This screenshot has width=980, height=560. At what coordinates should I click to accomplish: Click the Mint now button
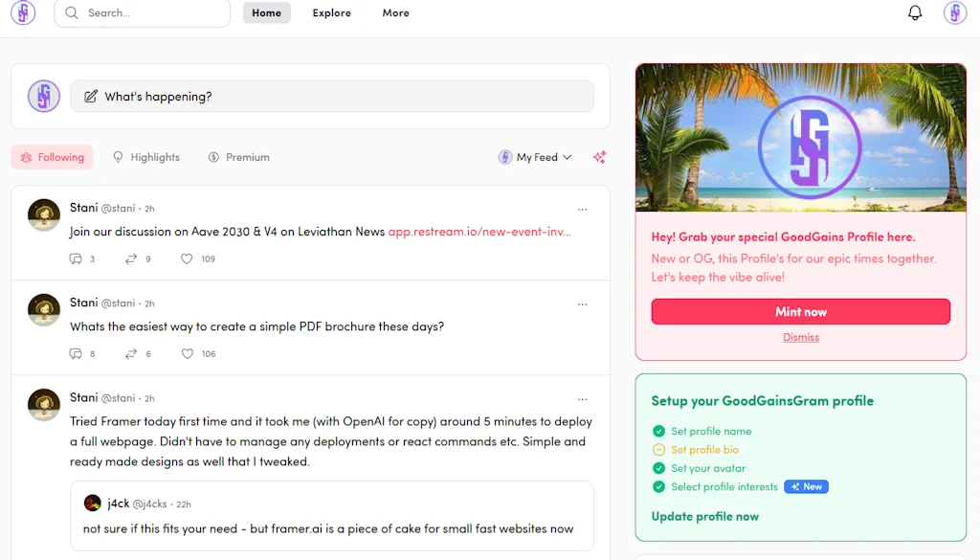801,311
